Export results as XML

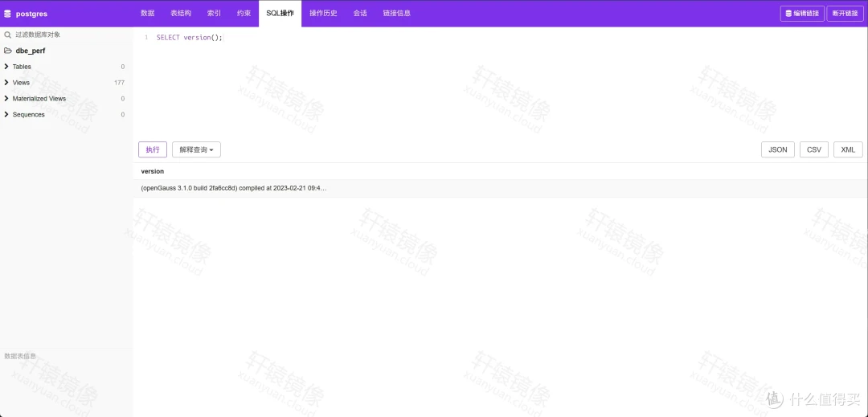point(848,150)
